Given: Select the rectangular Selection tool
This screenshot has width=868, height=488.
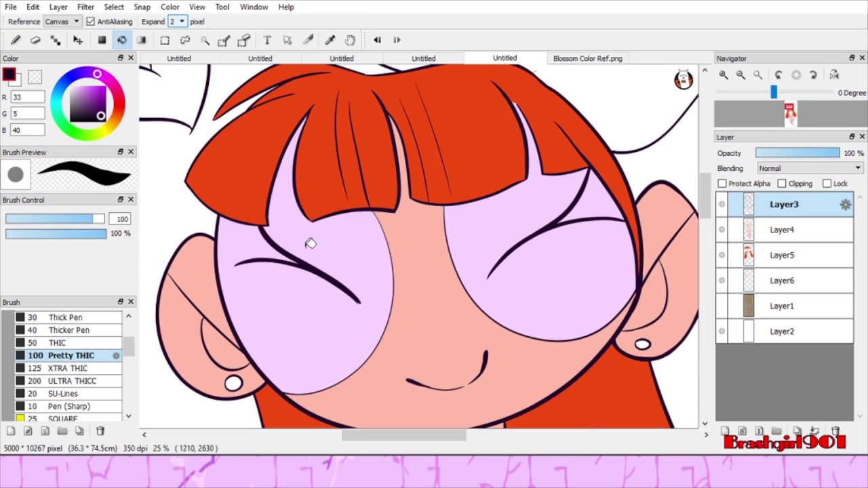Looking at the screenshot, I should [x=165, y=40].
